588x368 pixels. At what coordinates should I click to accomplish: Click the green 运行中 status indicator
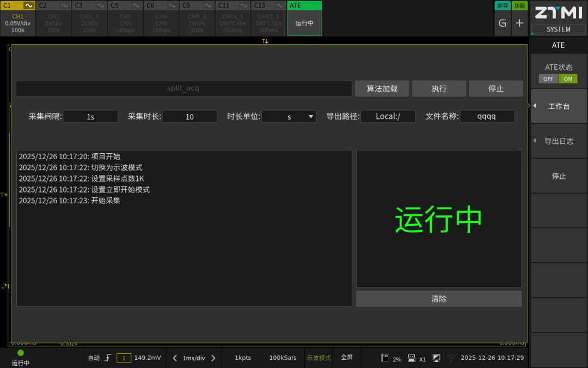click(20, 358)
